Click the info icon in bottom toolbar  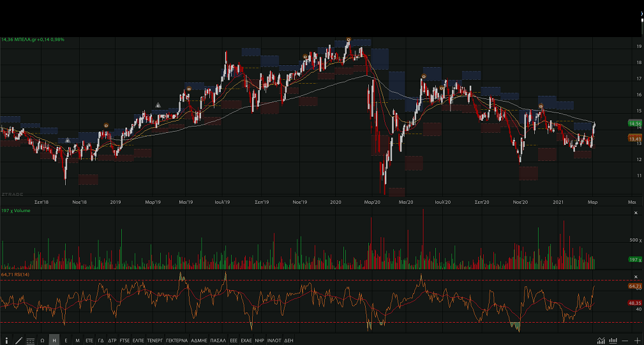tap(7, 341)
